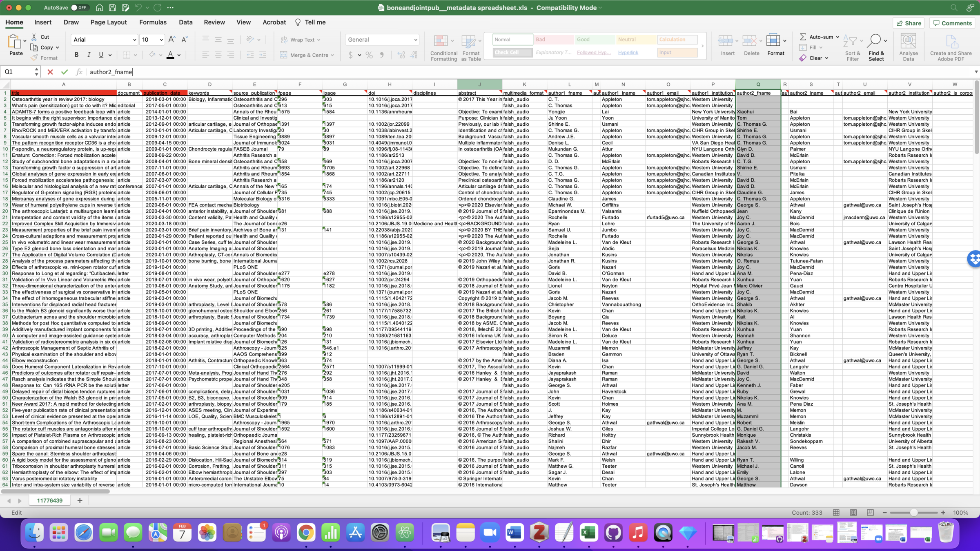Open the Formulas ribbon tab
Image resolution: width=980 pixels, height=551 pixels.
click(x=153, y=22)
